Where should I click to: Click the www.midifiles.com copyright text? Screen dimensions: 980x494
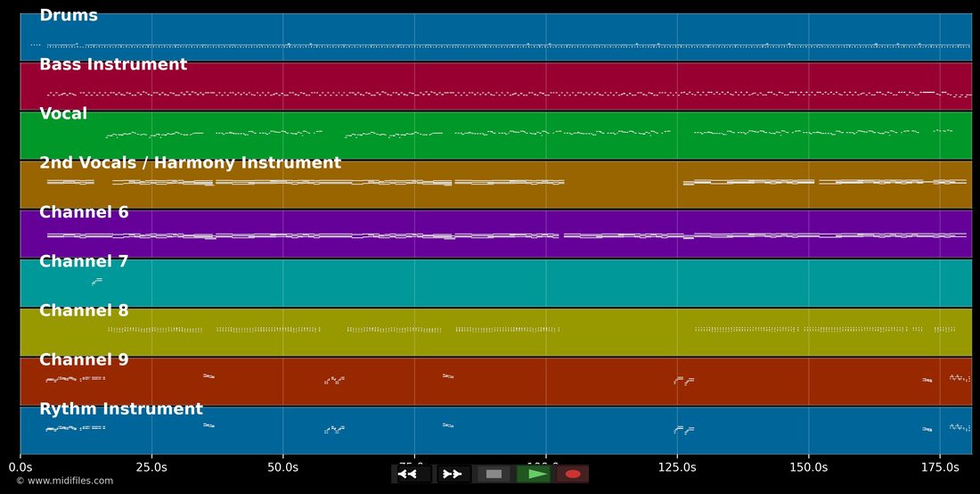point(65,481)
